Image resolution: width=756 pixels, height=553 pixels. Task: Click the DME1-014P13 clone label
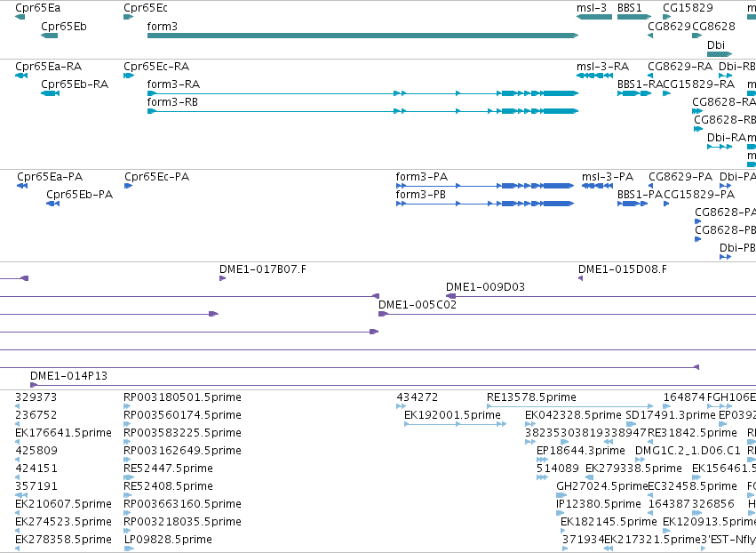[69, 376]
